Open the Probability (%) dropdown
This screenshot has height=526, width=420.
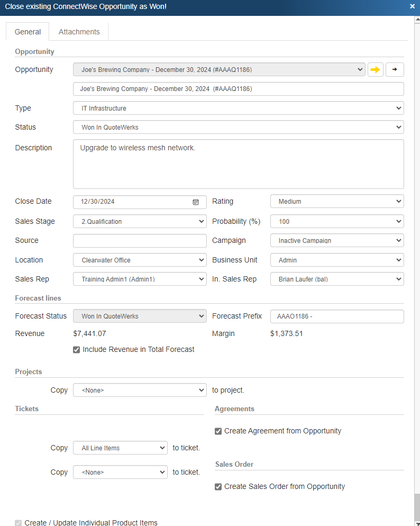click(336, 222)
